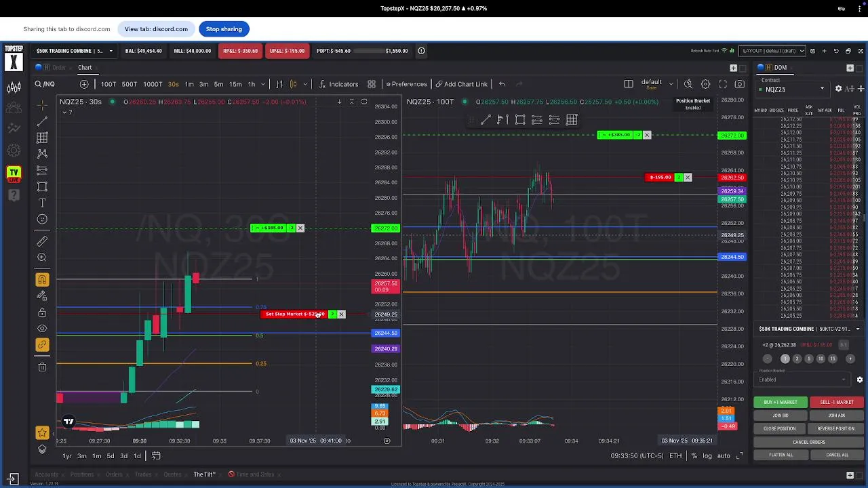The height and width of the screenshot is (488, 868).
Task: Set order quantity to 5
Action: 809,359
